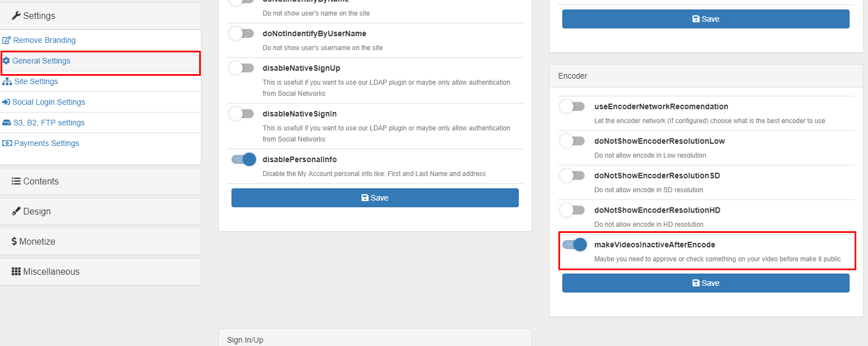Click the edit icon beside Remove Branding
This screenshot has width=868, height=346.
click(6, 40)
